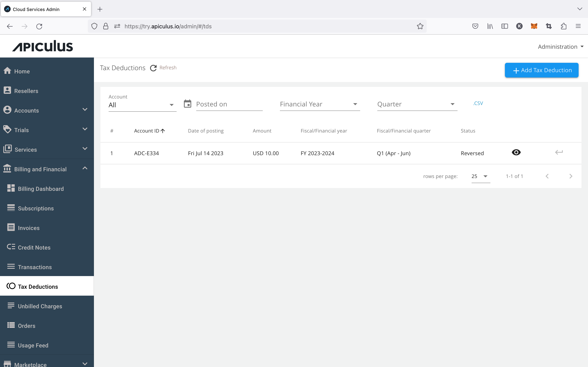Screen dimensions: 588x367
Task: Toggle visibility of TDS entry row 1
Action: [x=516, y=152]
